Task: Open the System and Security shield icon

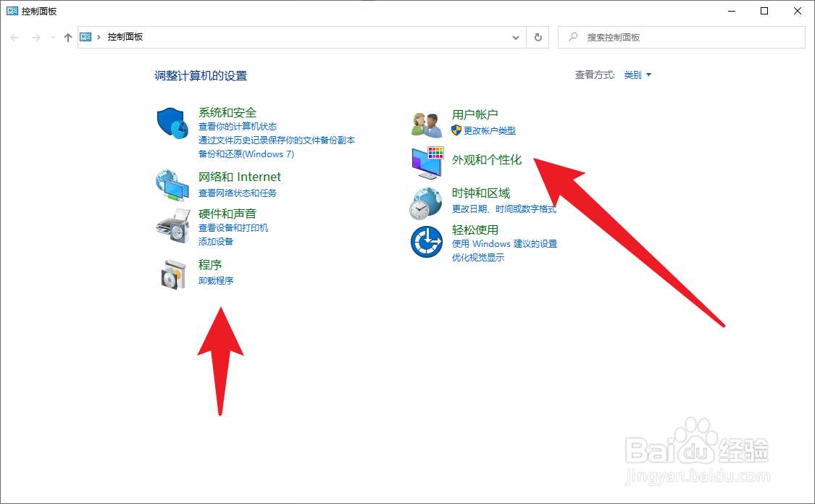Action: [172, 123]
